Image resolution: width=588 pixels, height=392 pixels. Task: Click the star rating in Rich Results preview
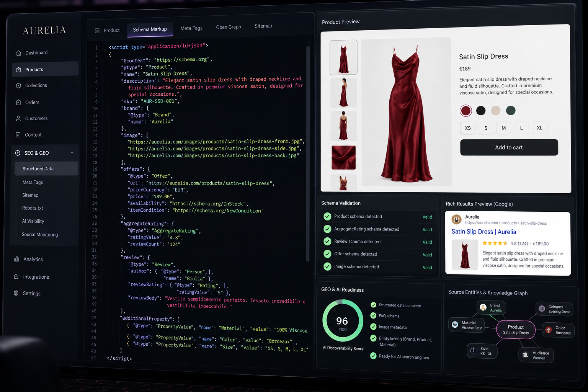[x=495, y=243]
